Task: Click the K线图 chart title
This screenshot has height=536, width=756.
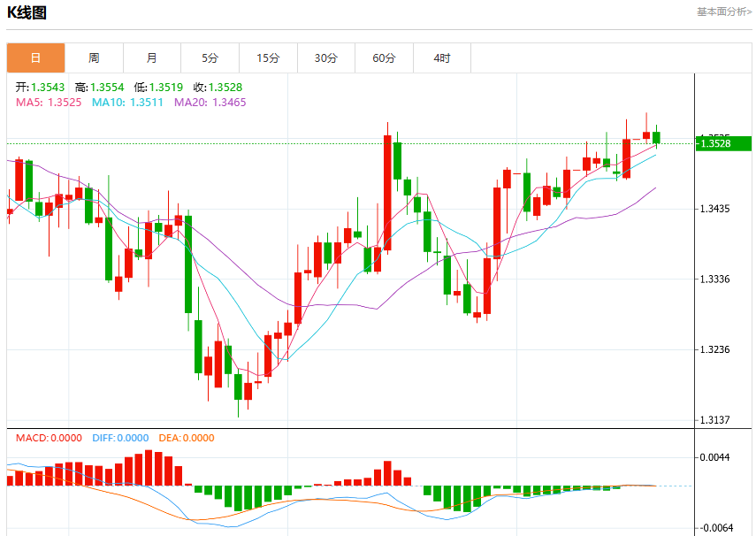Action: (x=27, y=12)
